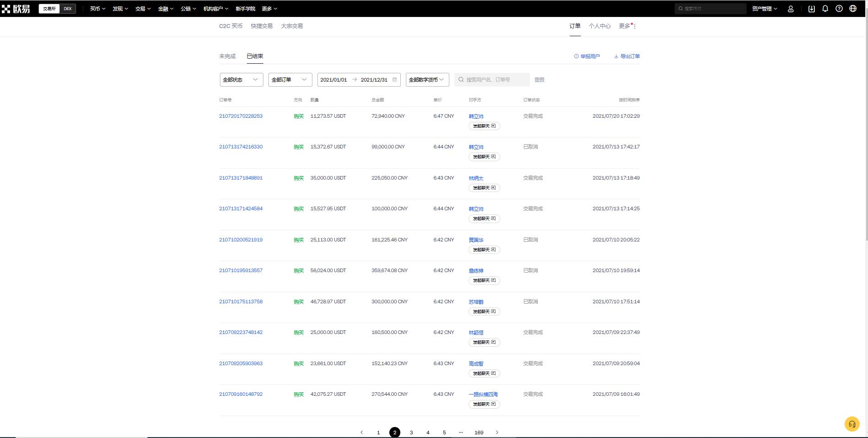Click the help question mark icon
This screenshot has height=438, width=868.
(839, 9)
